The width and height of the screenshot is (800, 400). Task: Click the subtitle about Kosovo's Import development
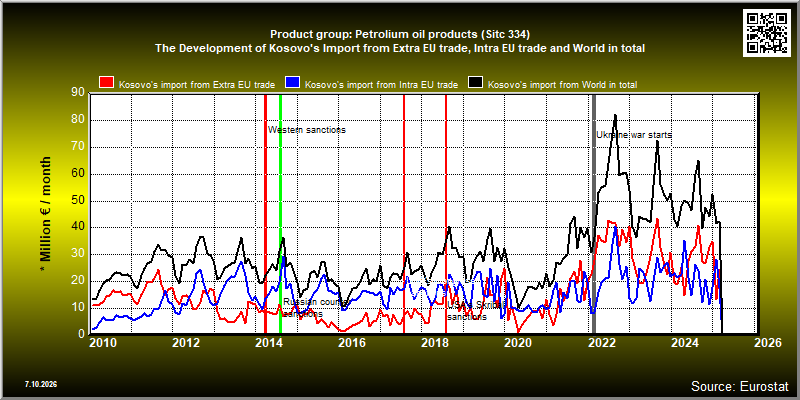400,48
